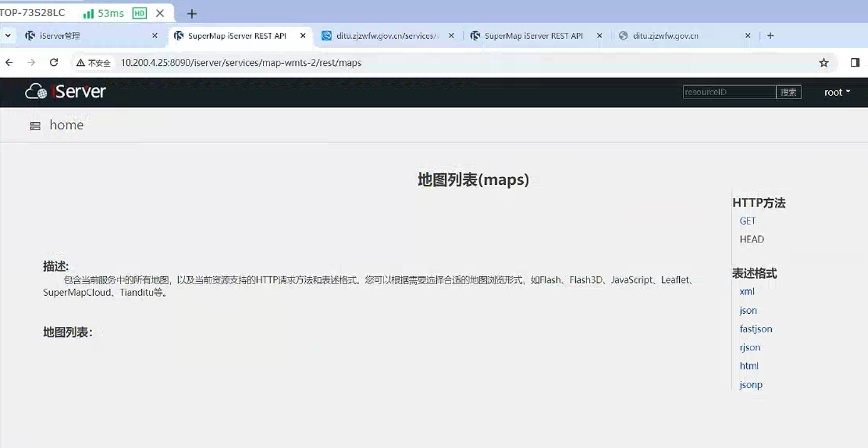Click the home list icon
The image size is (868, 448).
(x=36, y=125)
